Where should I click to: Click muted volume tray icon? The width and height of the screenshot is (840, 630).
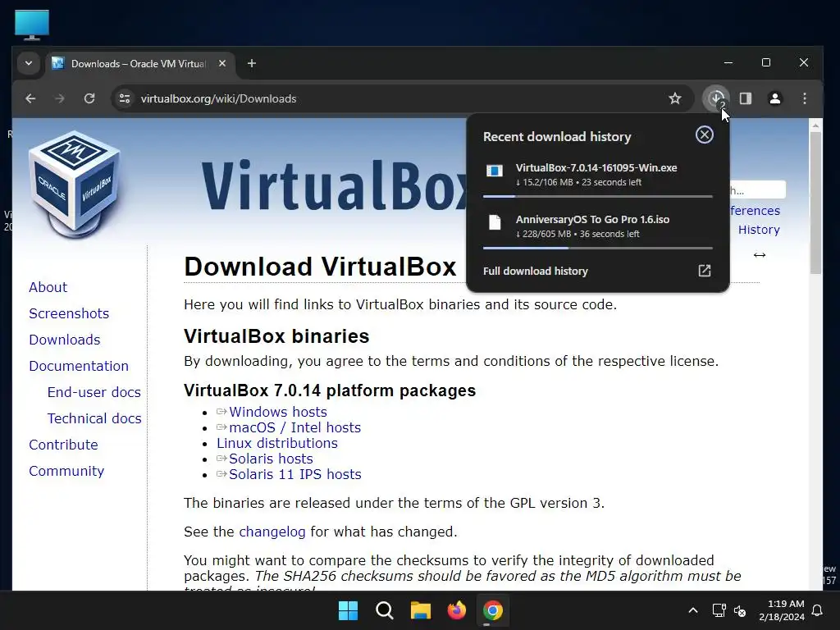[740, 610]
